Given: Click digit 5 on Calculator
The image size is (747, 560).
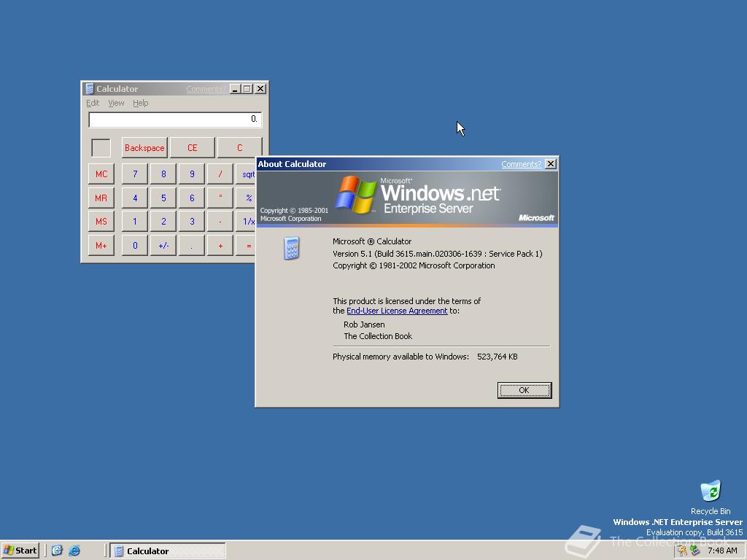Looking at the screenshot, I should pyautogui.click(x=163, y=198).
